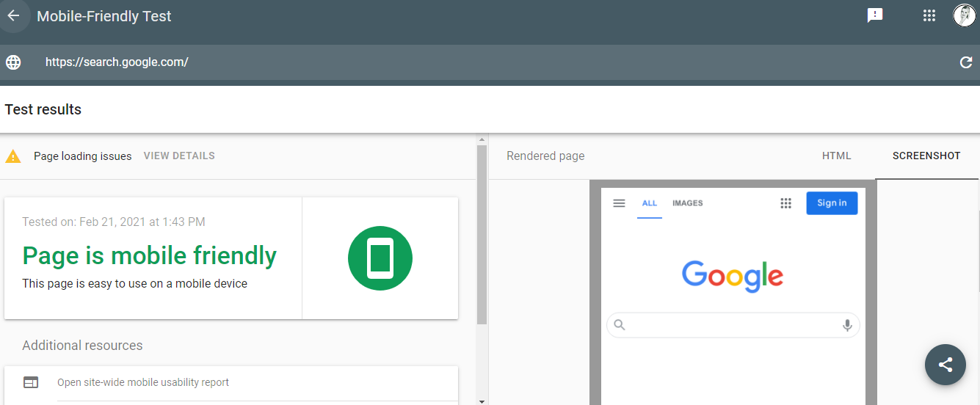980x405 pixels.
Task: Click the Google search box in screenshot
Action: [733, 325]
